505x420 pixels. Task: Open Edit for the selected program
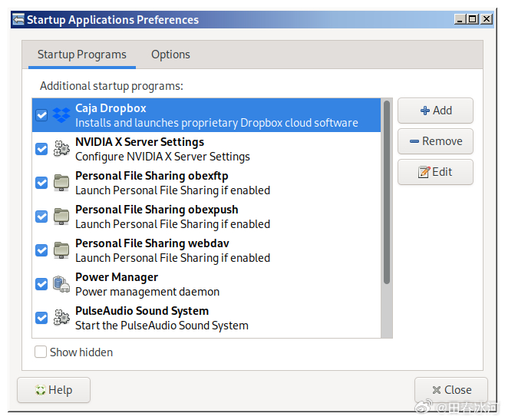click(x=435, y=172)
